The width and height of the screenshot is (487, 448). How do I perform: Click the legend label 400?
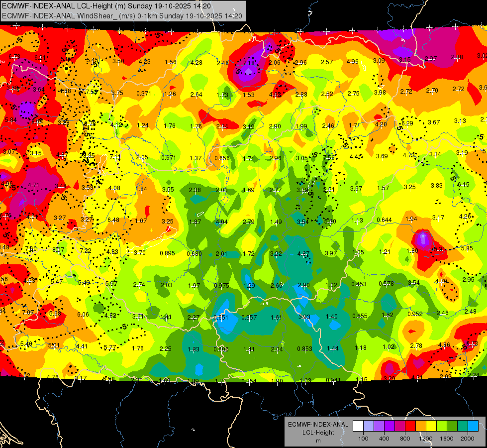pyautogui.click(x=384, y=439)
